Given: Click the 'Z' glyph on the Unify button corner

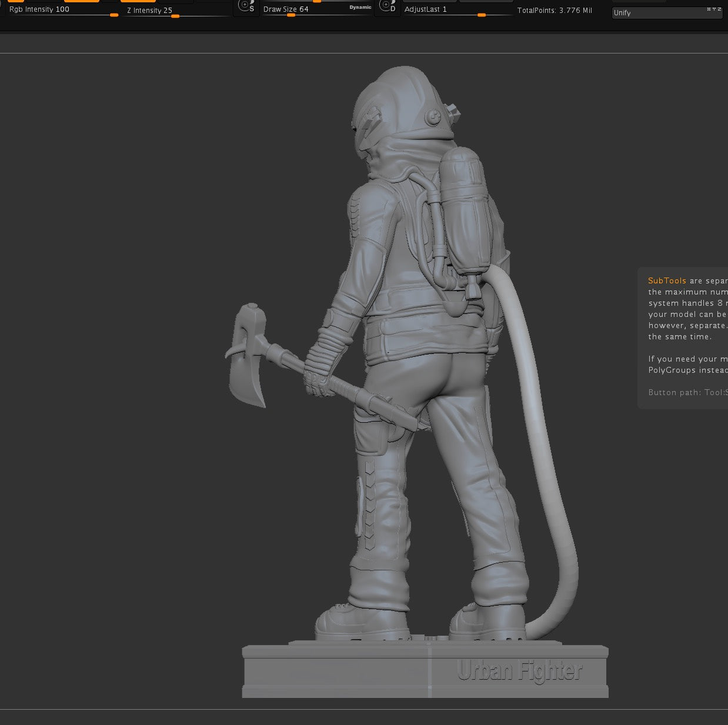Looking at the screenshot, I should click(719, 9).
